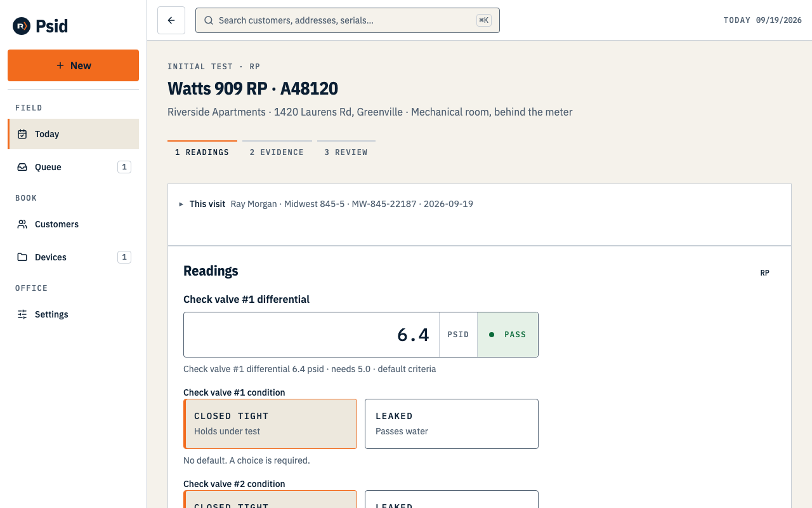Click the Today calendar icon
The image size is (812, 508).
(x=22, y=134)
